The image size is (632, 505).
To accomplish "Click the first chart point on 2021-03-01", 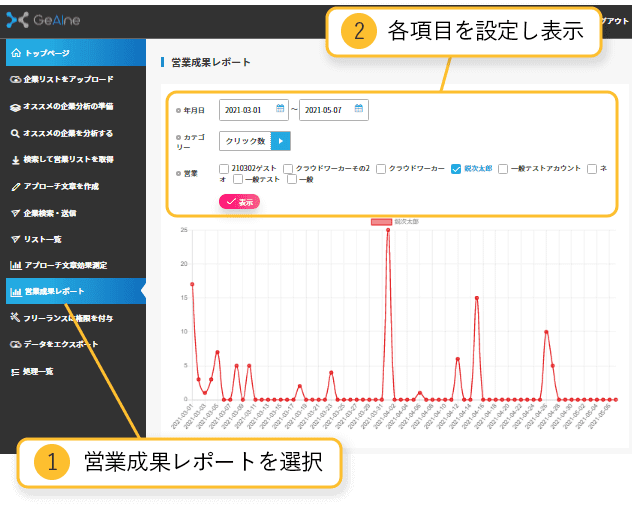I will click(x=192, y=284).
